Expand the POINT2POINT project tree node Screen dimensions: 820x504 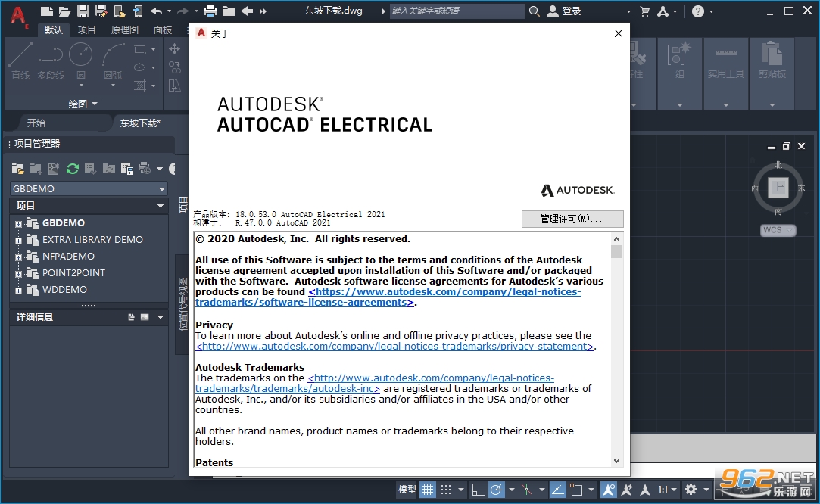tap(18, 274)
